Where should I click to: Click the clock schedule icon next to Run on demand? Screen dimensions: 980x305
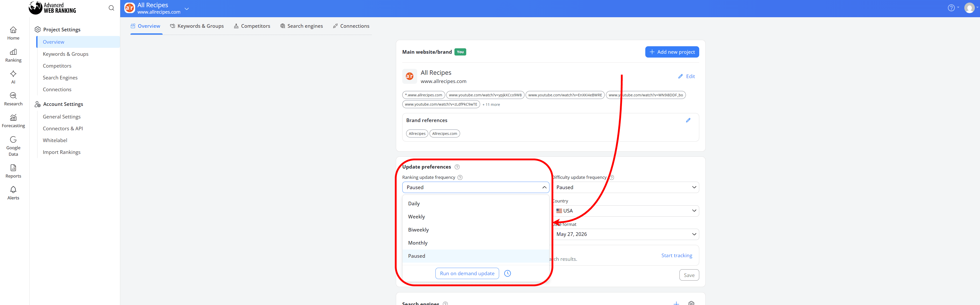point(507,273)
